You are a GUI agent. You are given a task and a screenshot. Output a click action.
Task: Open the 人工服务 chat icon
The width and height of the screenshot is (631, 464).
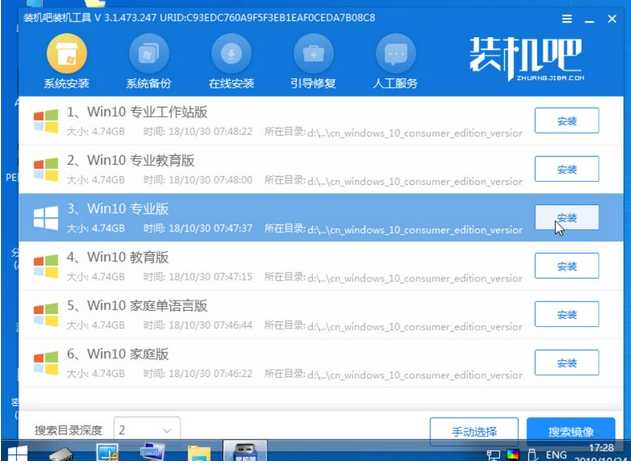(396, 54)
